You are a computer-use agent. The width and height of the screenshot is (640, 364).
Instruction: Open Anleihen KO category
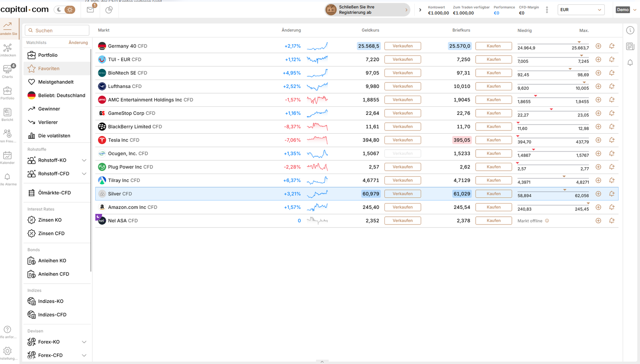point(57,261)
